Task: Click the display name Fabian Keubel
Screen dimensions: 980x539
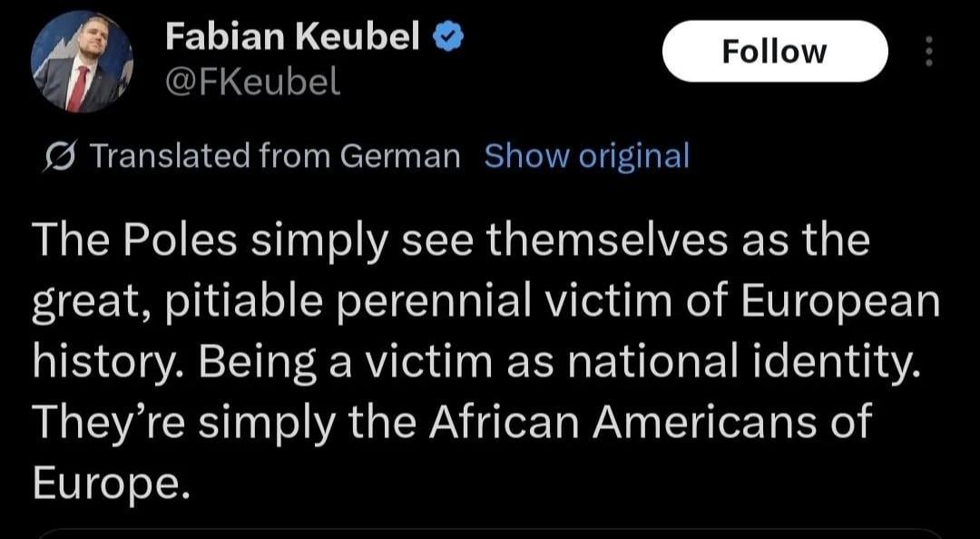Action: tap(292, 37)
